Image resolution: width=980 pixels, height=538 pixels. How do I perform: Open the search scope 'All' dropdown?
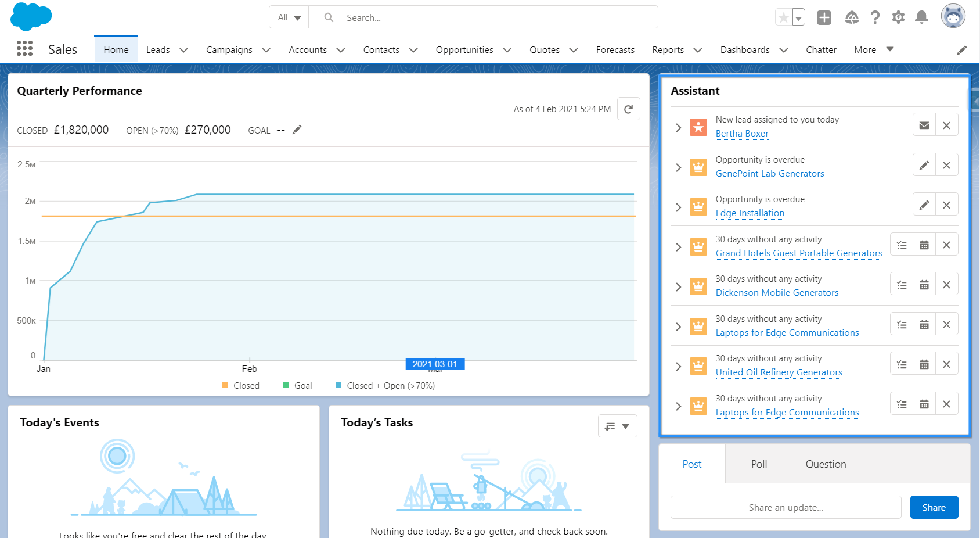(289, 17)
